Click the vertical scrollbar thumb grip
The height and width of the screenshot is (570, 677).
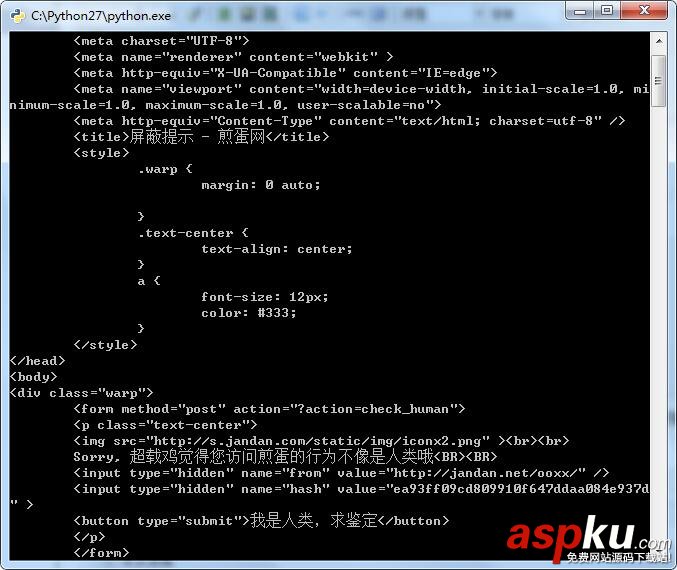pyautogui.click(x=658, y=81)
